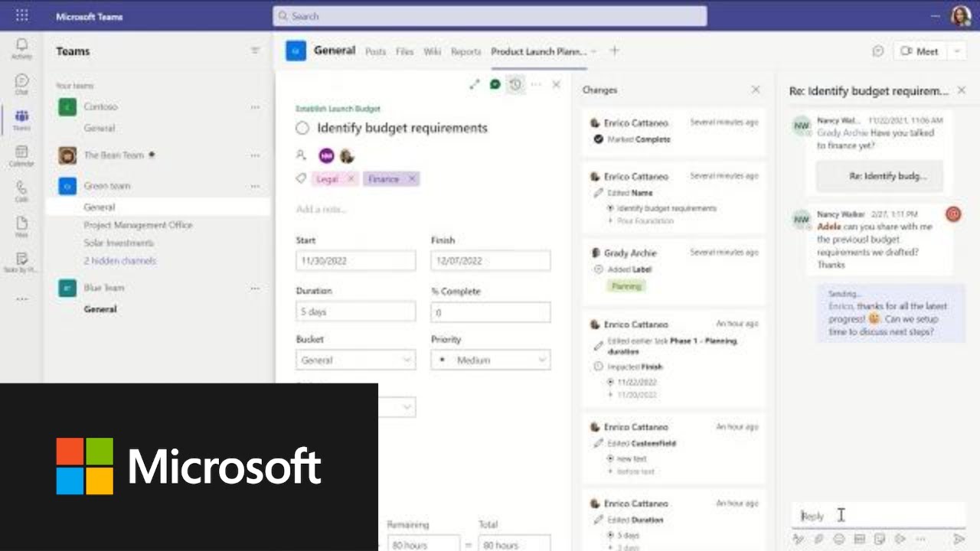Click in the Search box at the top
This screenshot has width=980, height=551.
pyautogui.click(x=490, y=16)
